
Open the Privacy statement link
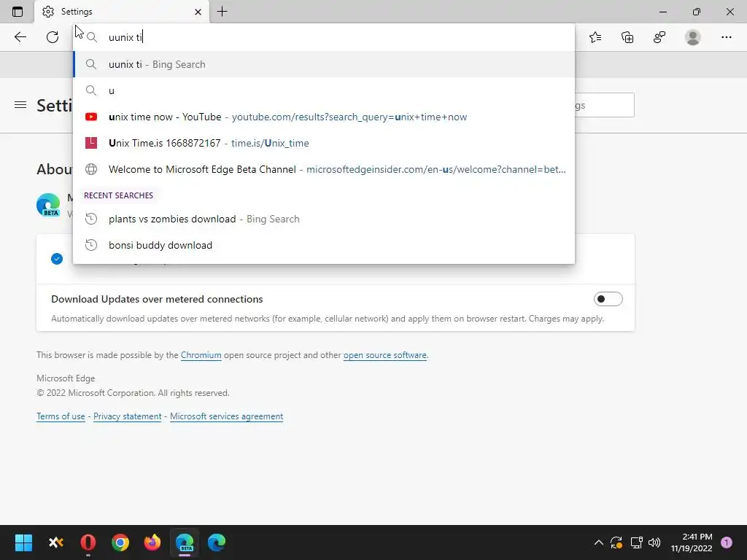[x=127, y=416]
